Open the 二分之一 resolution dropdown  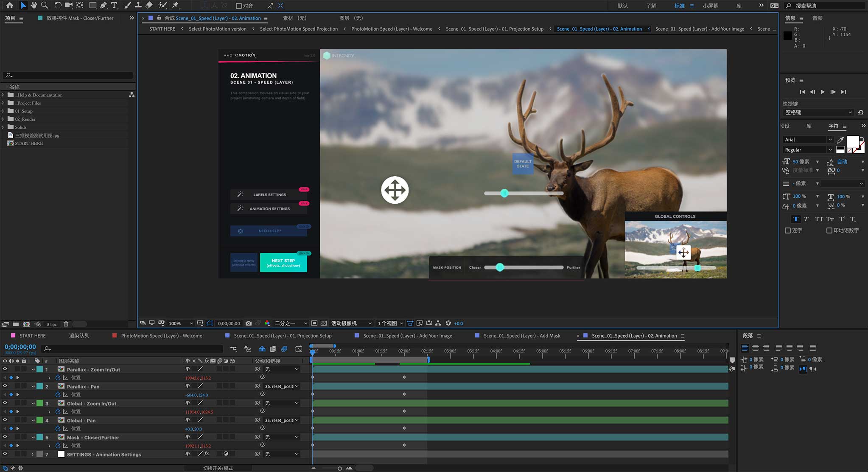[291, 323]
